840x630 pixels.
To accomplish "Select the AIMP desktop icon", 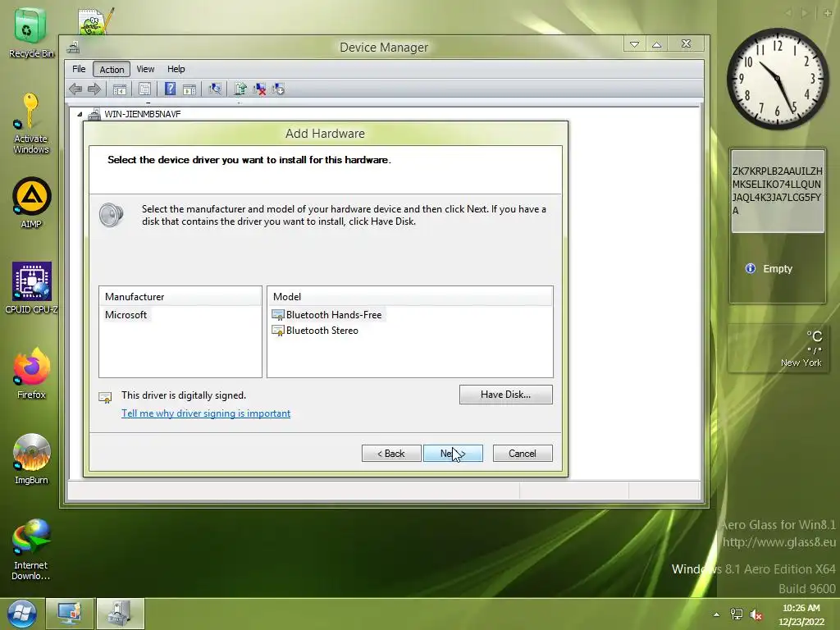I will (x=31, y=203).
